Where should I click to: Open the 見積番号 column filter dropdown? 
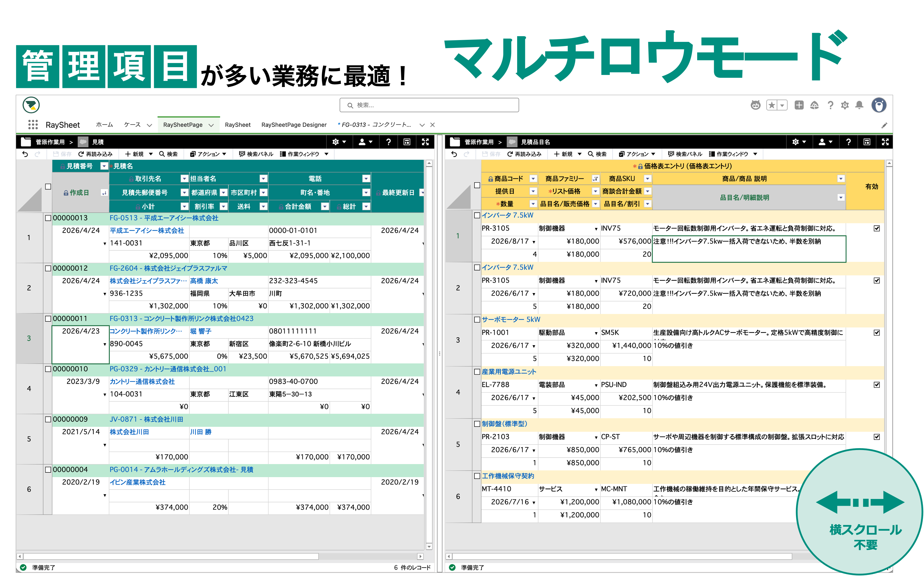point(104,166)
